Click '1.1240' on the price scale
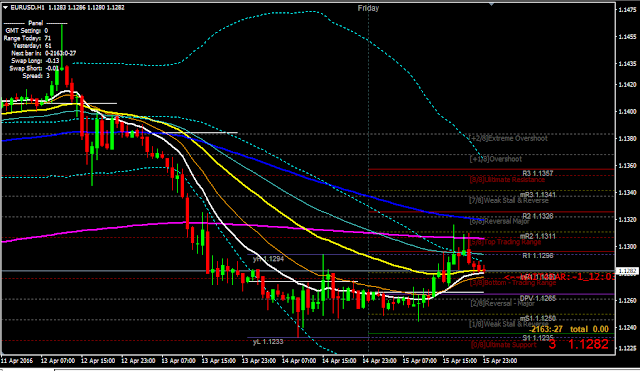 point(628,327)
